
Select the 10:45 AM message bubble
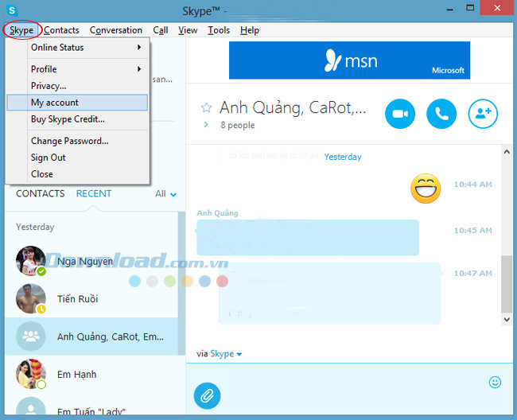point(308,237)
